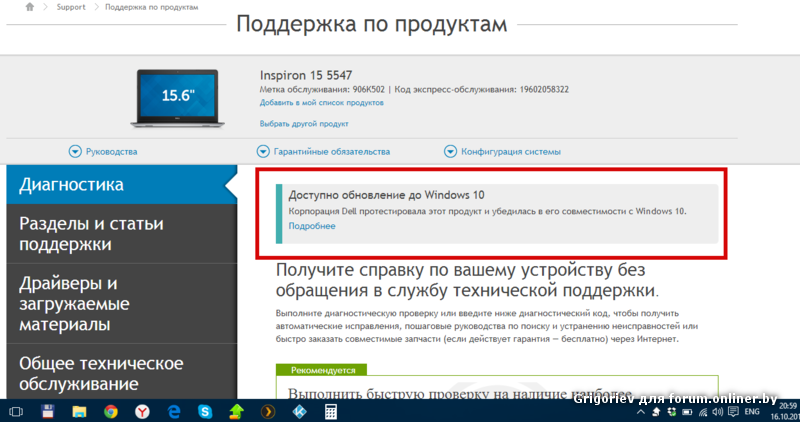Click Выбрать другой продукт link

tap(304, 123)
